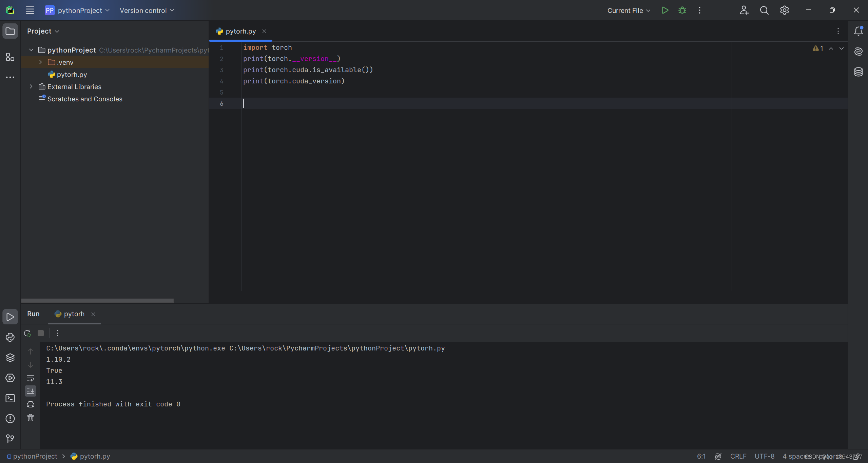This screenshot has width=868, height=463.
Task: Expand External Libraries node
Action: pos(31,86)
